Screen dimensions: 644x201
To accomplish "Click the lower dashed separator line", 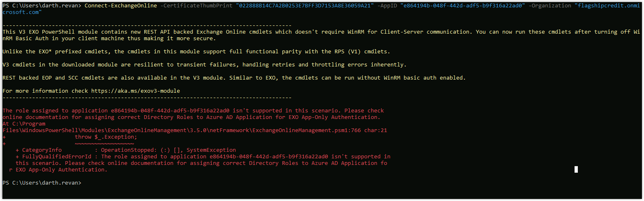I will click(x=147, y=98).
